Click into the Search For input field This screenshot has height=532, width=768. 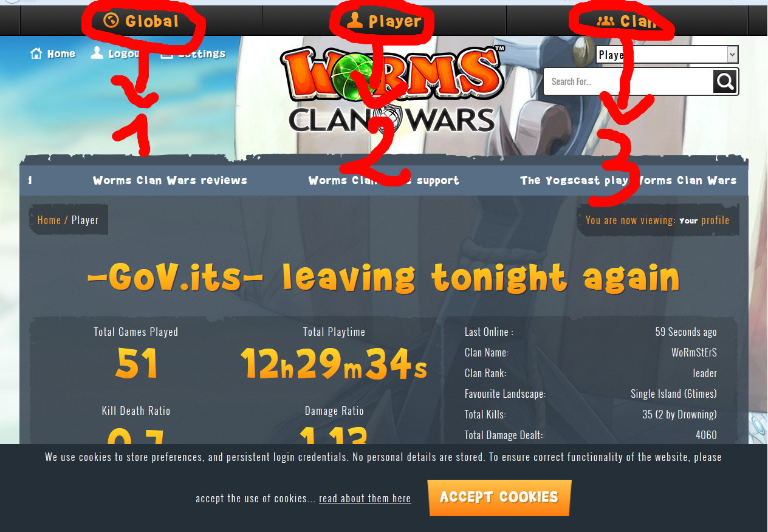coord(629,81)
